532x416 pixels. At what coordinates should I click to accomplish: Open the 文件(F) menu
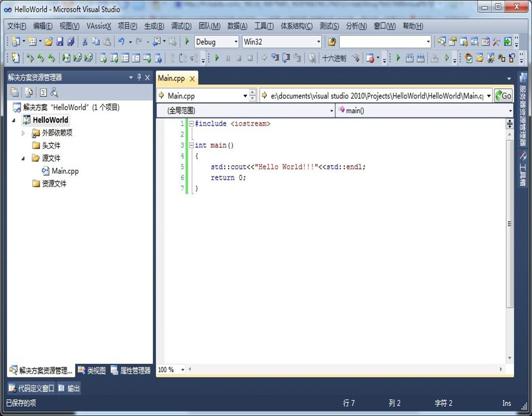point(17,26)
